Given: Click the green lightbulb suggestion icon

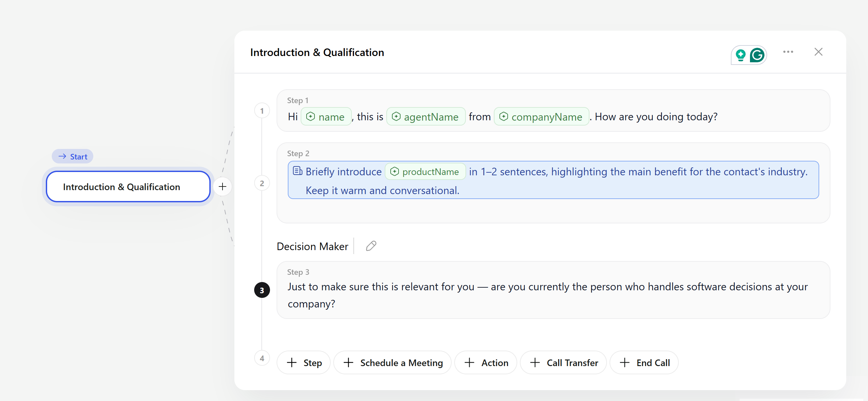Looking at the screenshot, I should 740,55.
